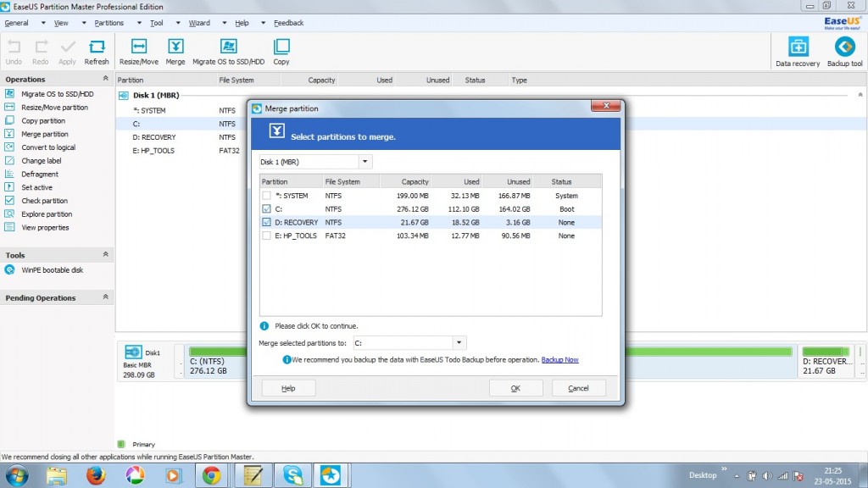This screenshot has height=488, width=868.
Task: Expand the Tool menu arrow
Action: pyautogui.click(x=178, y=23)
